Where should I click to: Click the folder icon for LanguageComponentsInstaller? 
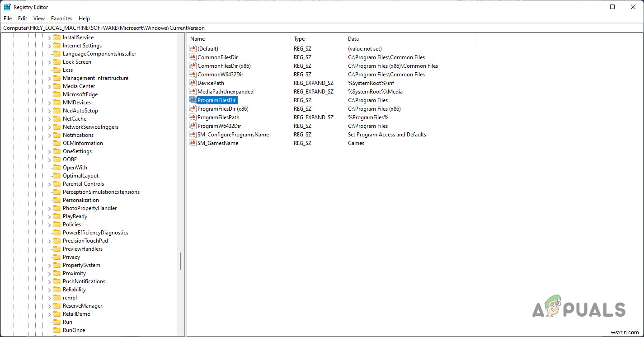57,54
